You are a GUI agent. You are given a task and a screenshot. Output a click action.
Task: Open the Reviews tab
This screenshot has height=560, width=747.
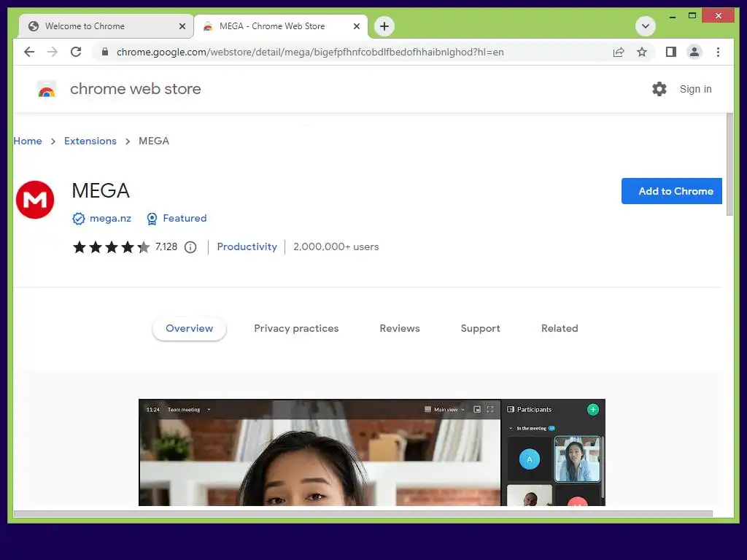pos(400,328)
